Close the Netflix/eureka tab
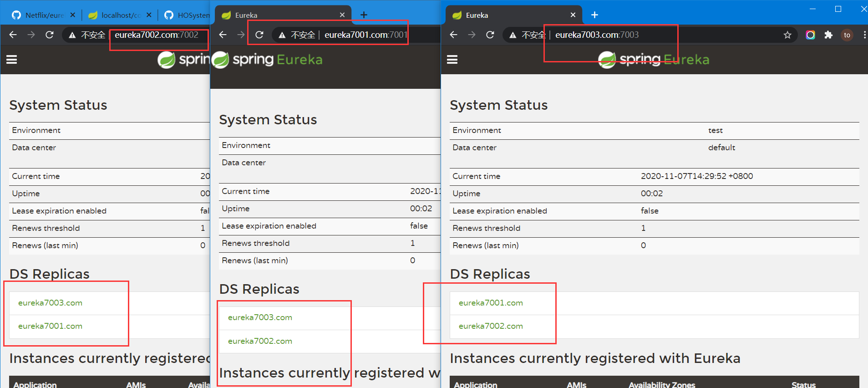868x388 pixels. 72,15
